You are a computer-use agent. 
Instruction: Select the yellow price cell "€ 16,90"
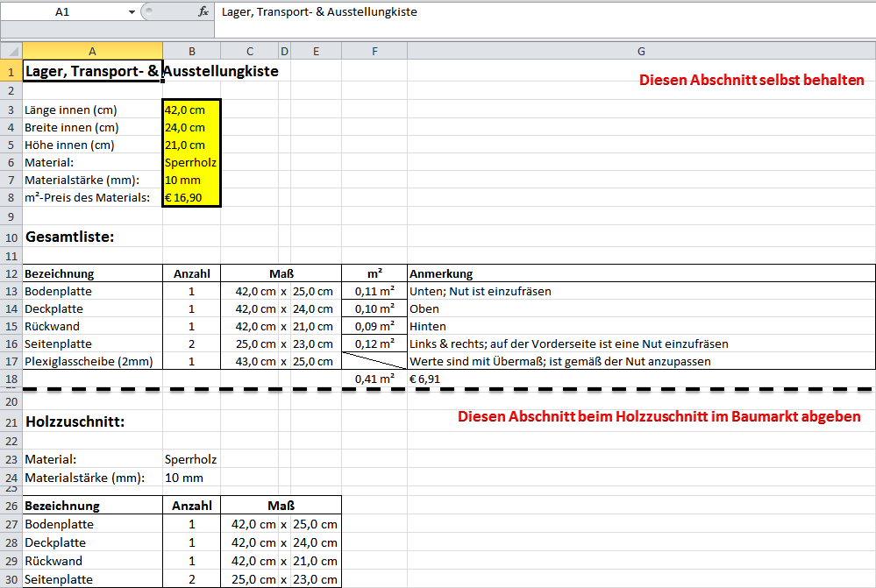pos(192,197)
